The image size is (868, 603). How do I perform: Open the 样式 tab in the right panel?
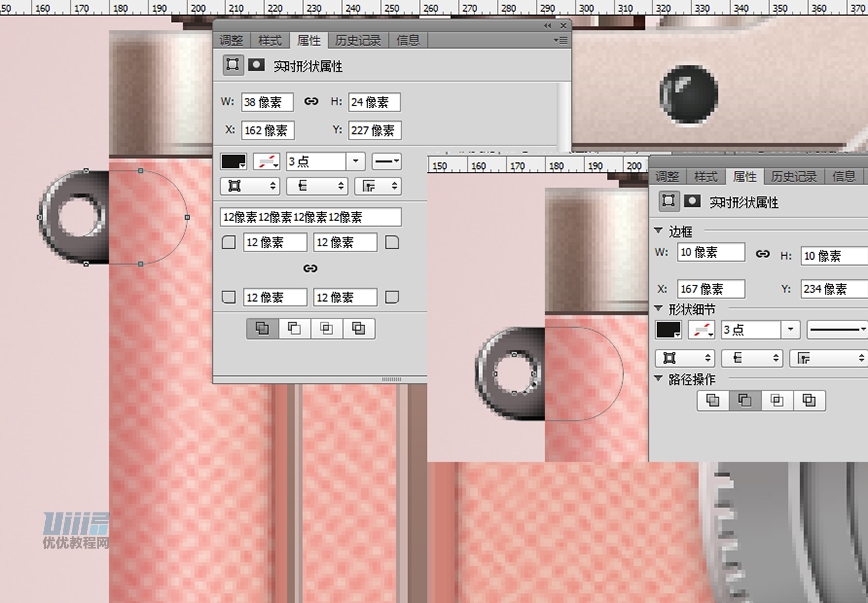pyautogui.click(x=705, y=177)
